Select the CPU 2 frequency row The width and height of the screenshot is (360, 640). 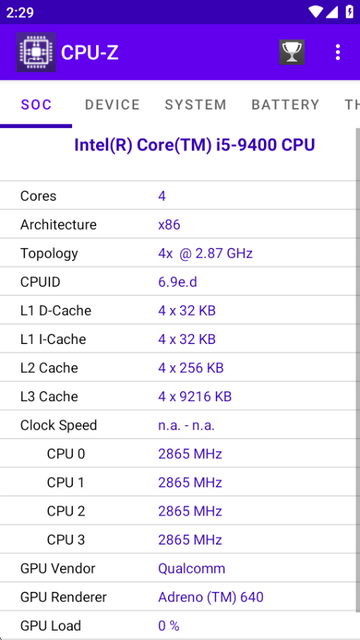point(178,511)
